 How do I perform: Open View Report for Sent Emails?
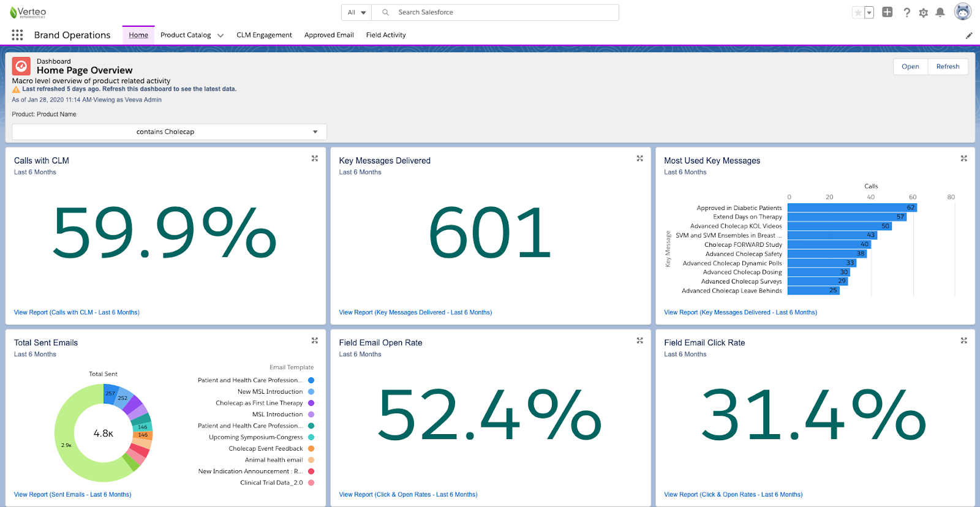point(72,494)
